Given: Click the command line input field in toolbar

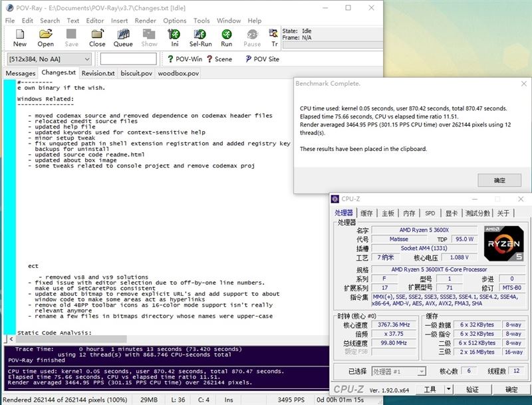Looking at the screenshot, I should point(128,59).
